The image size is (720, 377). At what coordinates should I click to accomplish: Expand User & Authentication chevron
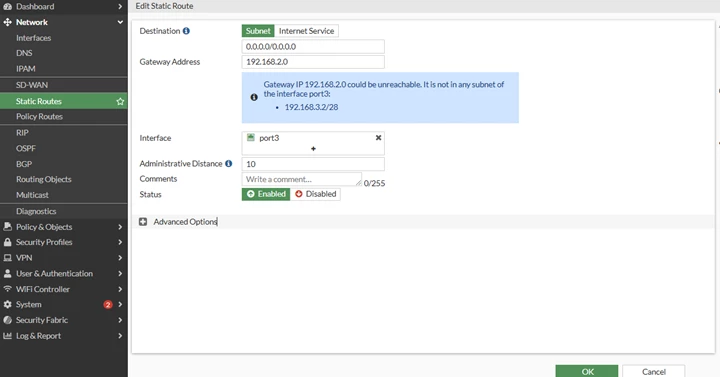120,274
